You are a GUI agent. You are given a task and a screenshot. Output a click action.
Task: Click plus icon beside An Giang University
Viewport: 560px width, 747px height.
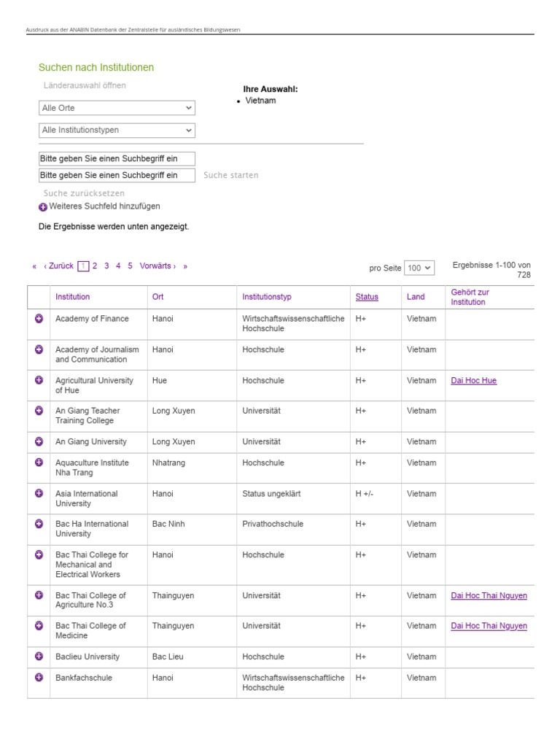(x=39, y=441)
